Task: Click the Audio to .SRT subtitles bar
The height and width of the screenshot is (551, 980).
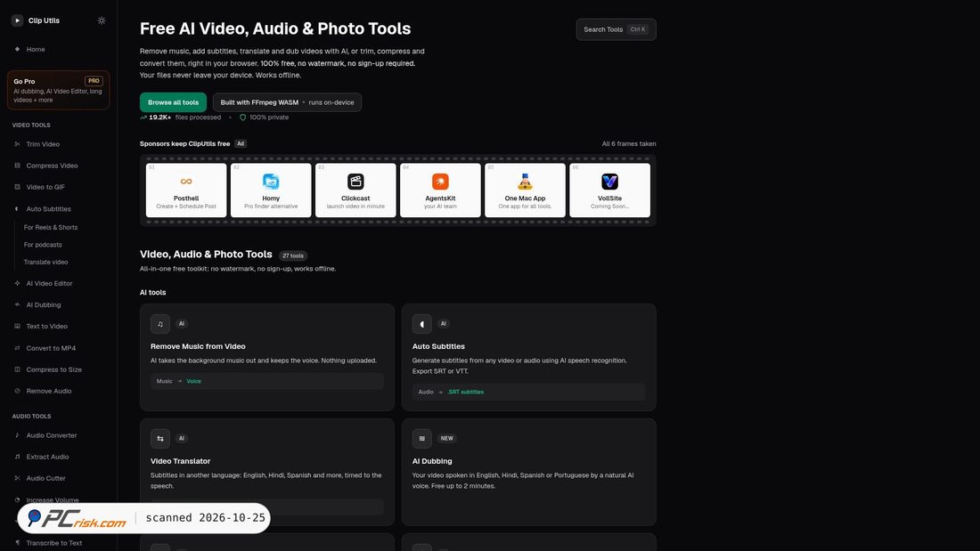Action: tap(528, 392)
